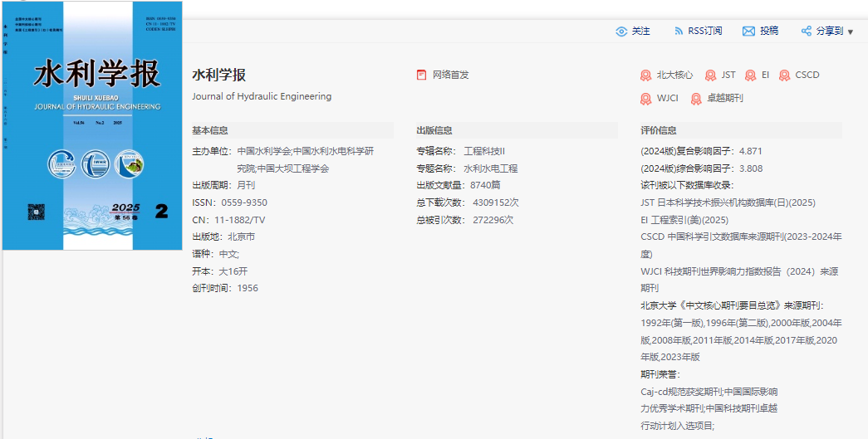Click the 分享到 share label
868x439 pixels.
pos(830,32)
